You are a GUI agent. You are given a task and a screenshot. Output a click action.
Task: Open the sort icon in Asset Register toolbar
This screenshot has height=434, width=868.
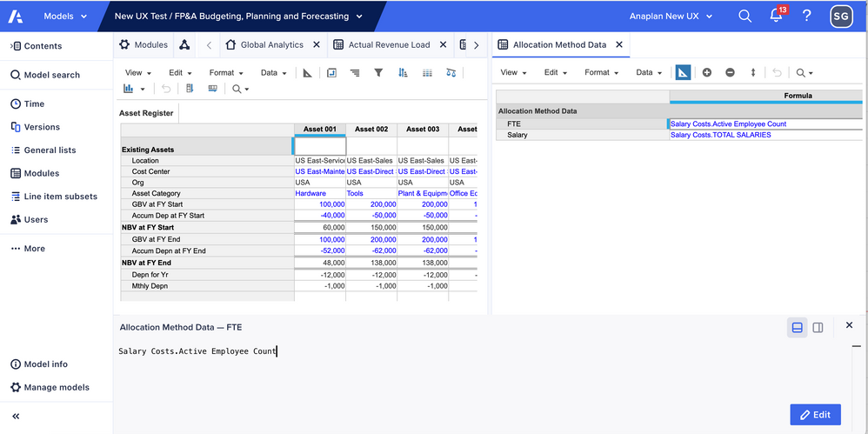pos(403,72)
